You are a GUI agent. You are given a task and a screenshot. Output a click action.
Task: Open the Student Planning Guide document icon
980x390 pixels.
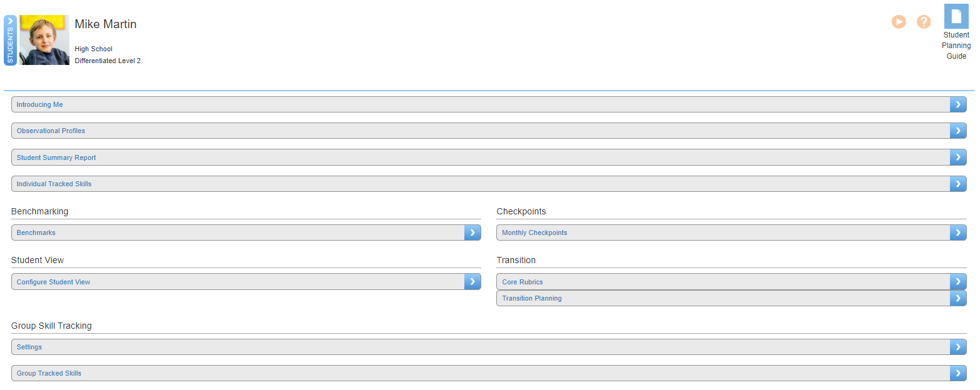coord(956,16)
